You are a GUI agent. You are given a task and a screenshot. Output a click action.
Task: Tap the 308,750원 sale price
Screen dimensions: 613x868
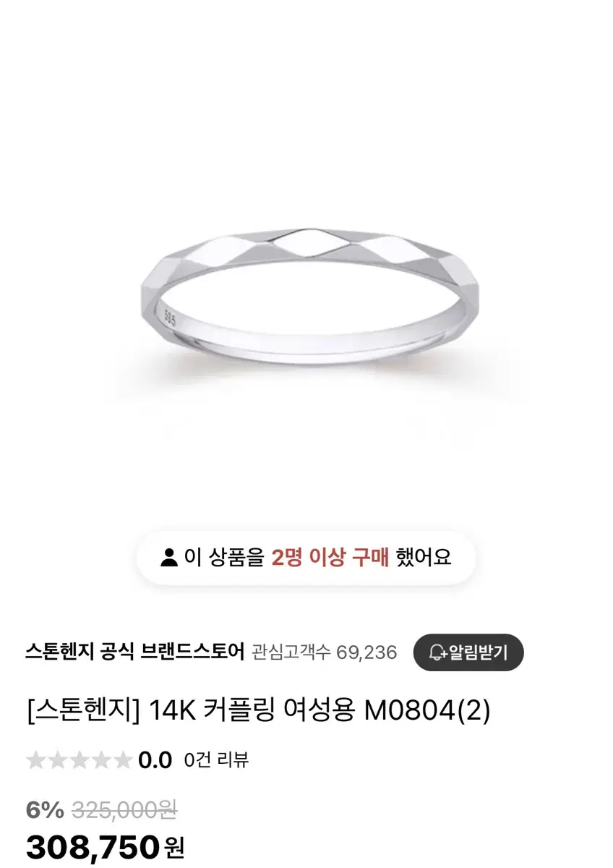tap(106, 846)
